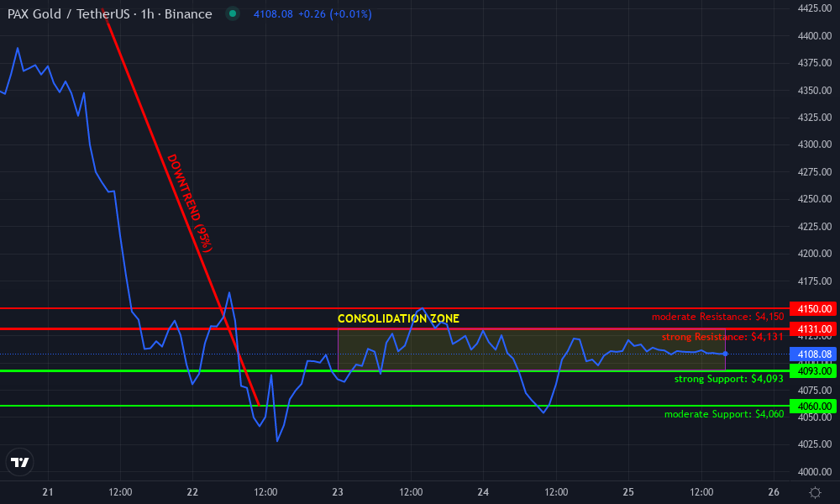This screenshot has height=504, width=840.
Task: Click date 23 on the time axis
Action: (338, 491)
